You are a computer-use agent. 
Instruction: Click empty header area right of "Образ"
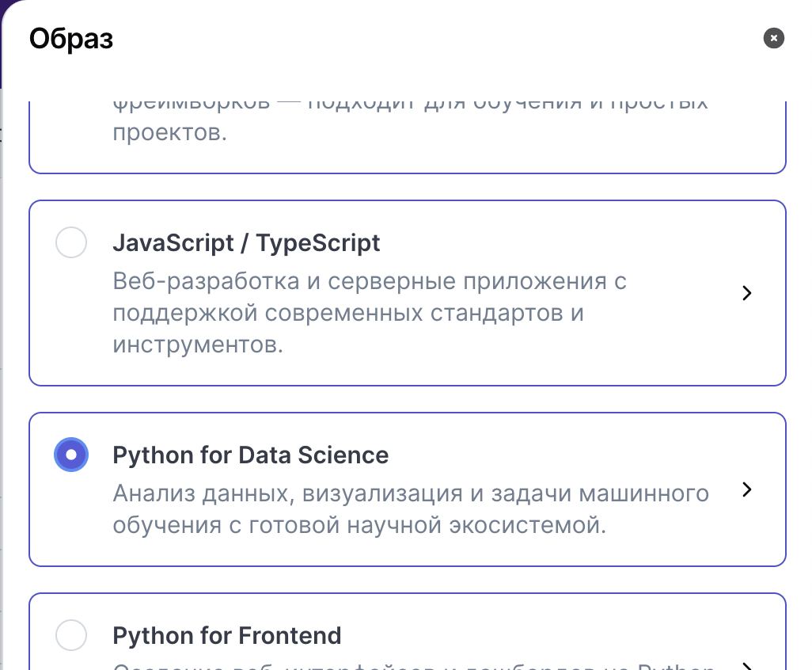435,38
